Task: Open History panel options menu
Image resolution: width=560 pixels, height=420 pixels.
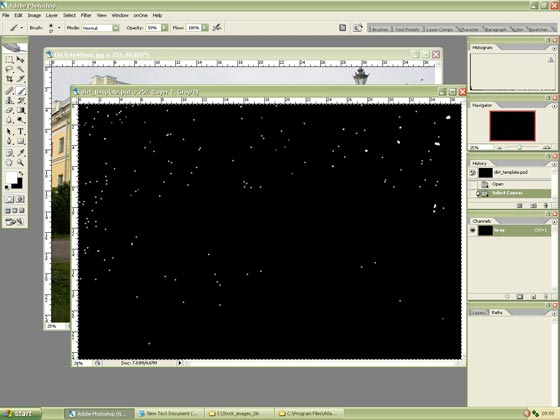Action: [554, 164]
